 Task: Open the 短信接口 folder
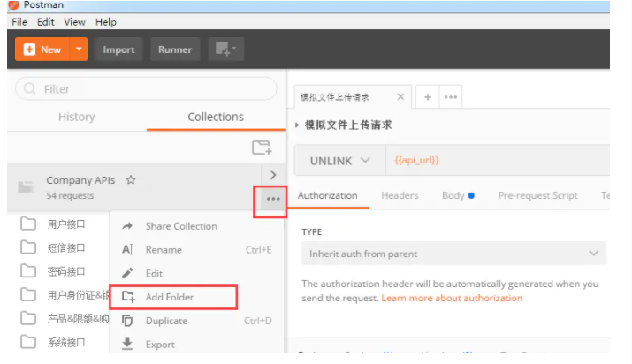point(66,247)
